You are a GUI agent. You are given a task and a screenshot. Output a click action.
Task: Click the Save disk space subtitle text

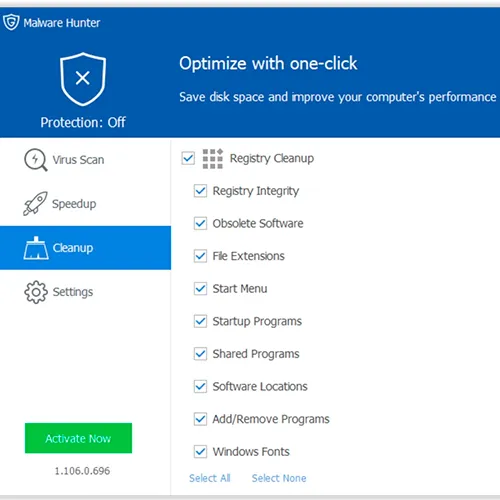click(338, 97)
